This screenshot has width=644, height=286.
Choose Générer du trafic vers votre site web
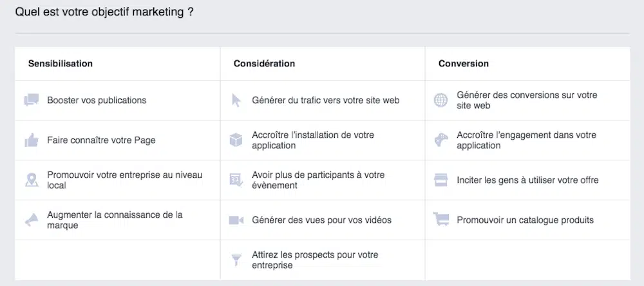coord(325,100)
